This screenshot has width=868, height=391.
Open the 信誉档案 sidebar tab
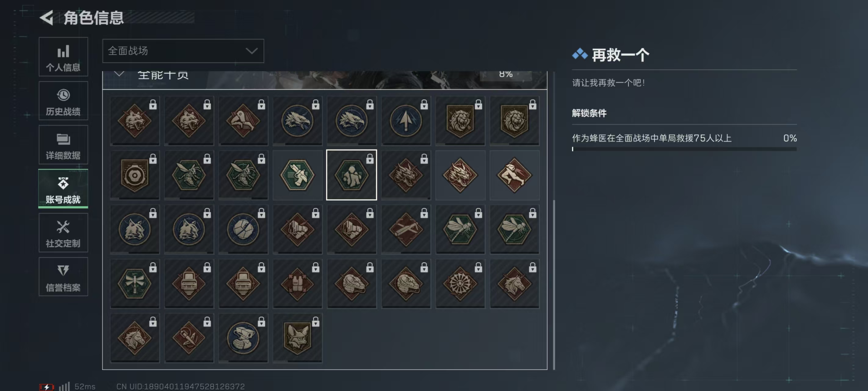pos(63,277)
